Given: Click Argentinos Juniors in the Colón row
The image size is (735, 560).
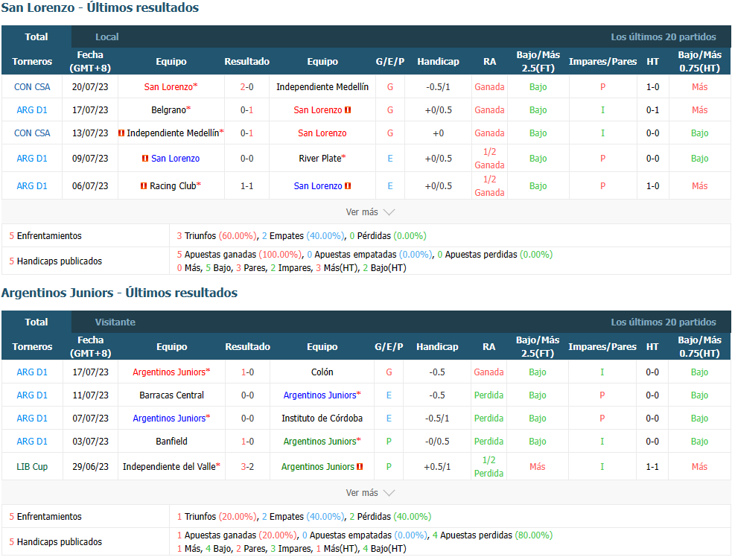Looking at the screenshot, I should pos(169,372).
